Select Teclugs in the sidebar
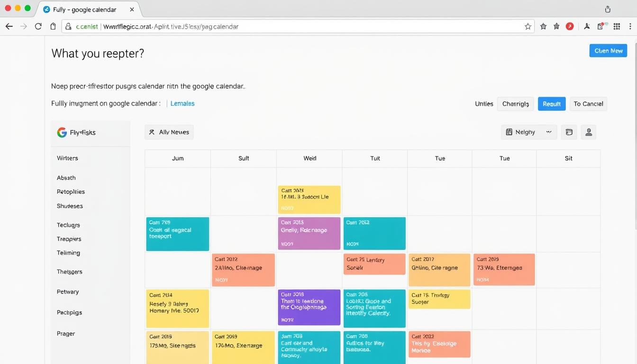This screenshot has width=637, height=364. pos(68,225)
